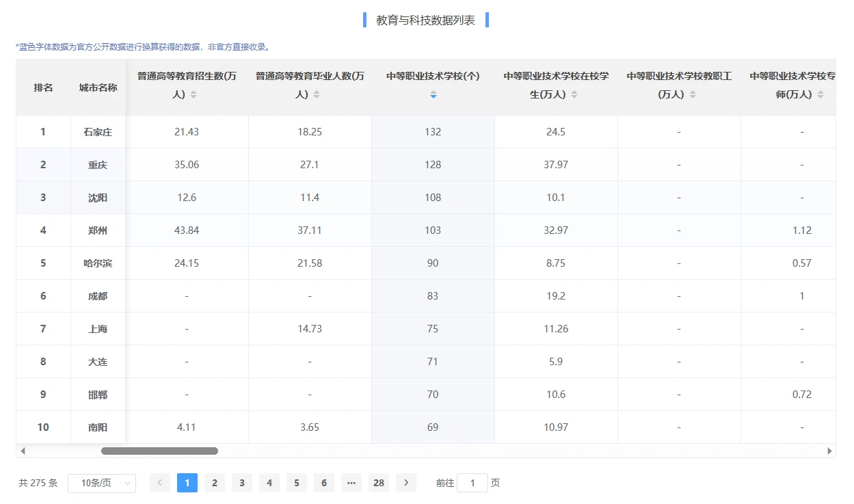
Task: Click the 排名 column header
Action: click(x=43, y=88)
